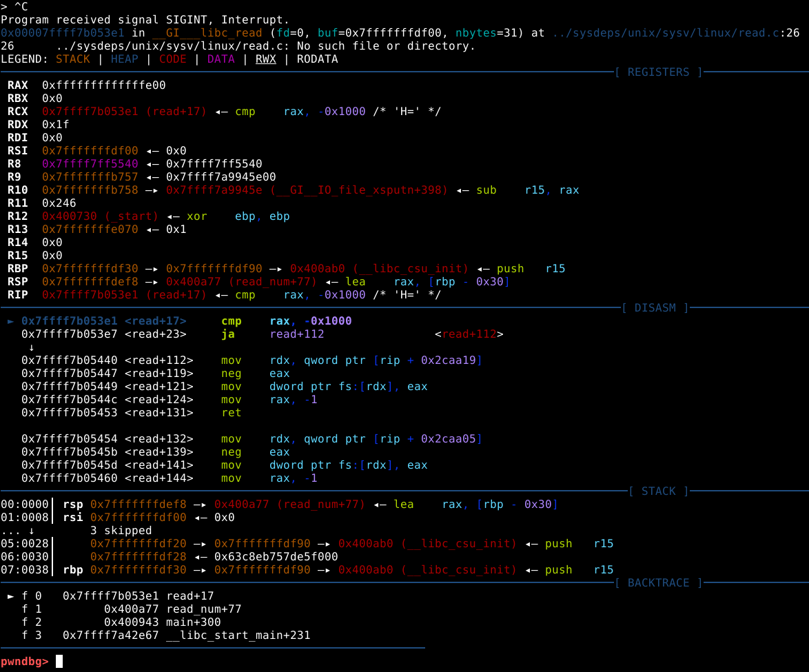Click the red read+112 jump target label
Viewport: 809px width, 672px height.
click(x=469, y=334)
